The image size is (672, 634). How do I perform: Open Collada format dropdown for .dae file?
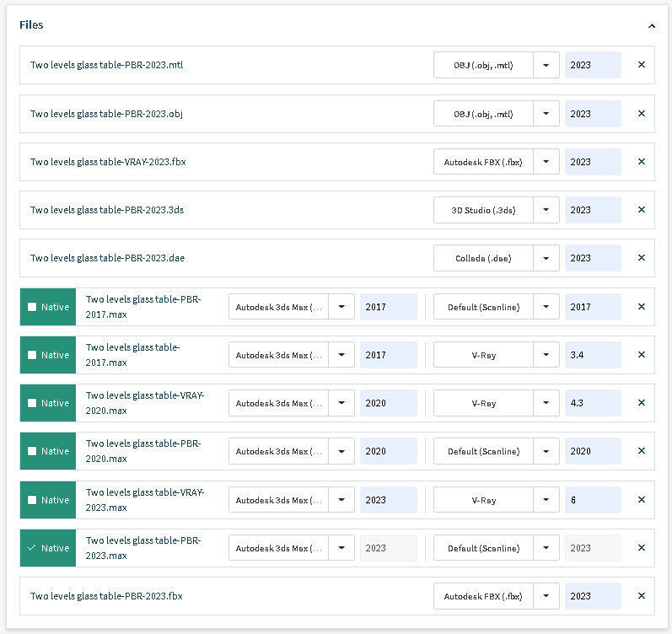[x=546, y=258]
